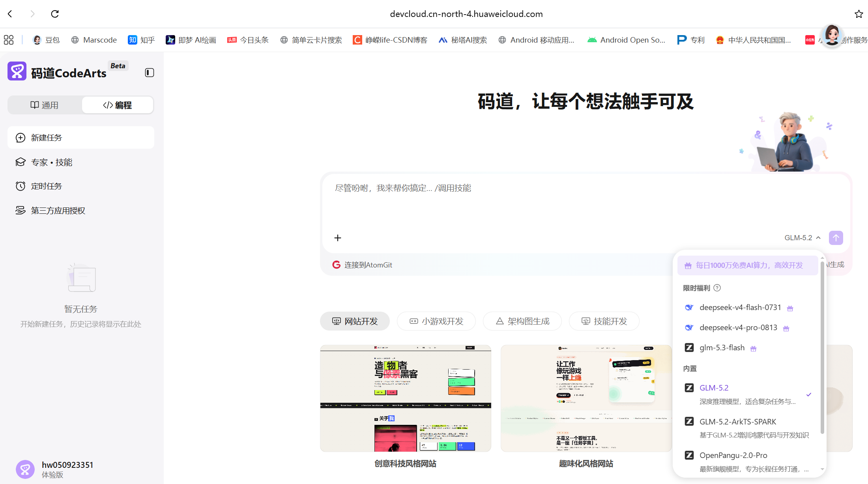Click the 码道CodeArts logo icon
868x484 pixels.
click(17, 71)
